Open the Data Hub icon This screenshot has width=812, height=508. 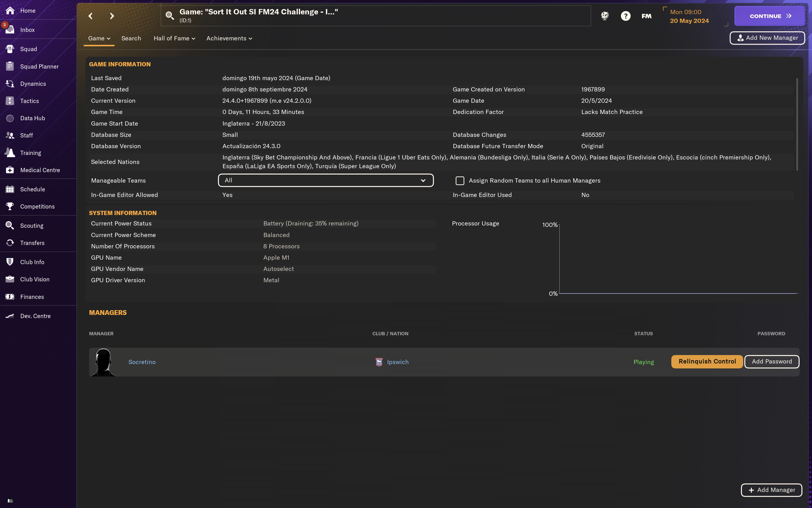point(10,118)
